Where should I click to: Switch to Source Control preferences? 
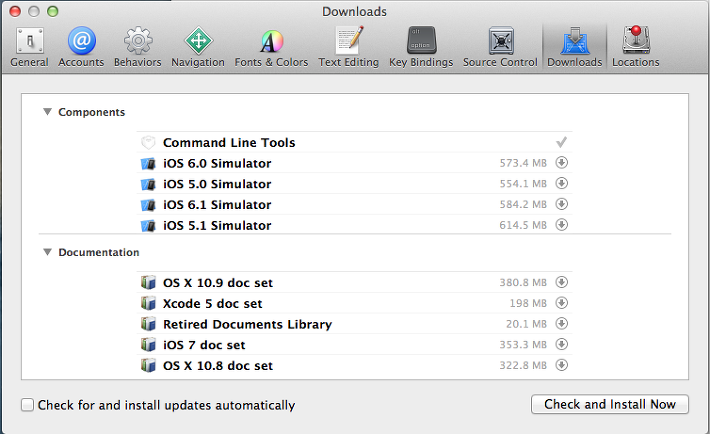pyautogui.click(x=500, y=47)
